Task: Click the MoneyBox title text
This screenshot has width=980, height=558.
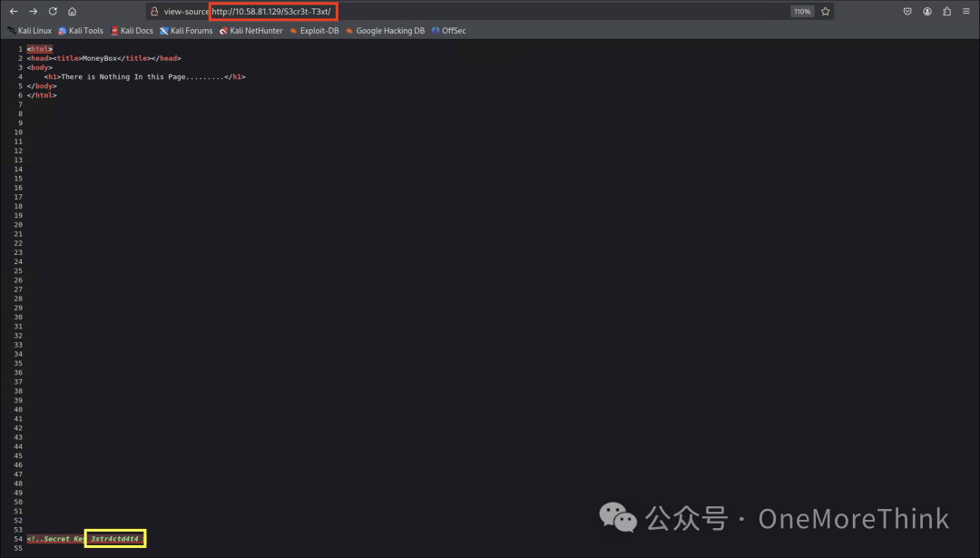Action: coord(100,58)
